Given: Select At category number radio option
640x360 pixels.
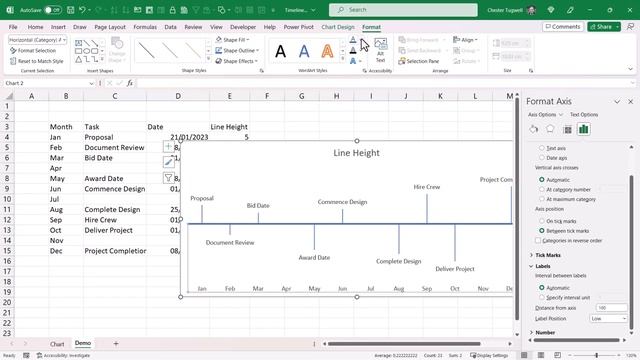Looking at the screenshot, I should coord(542,189).
